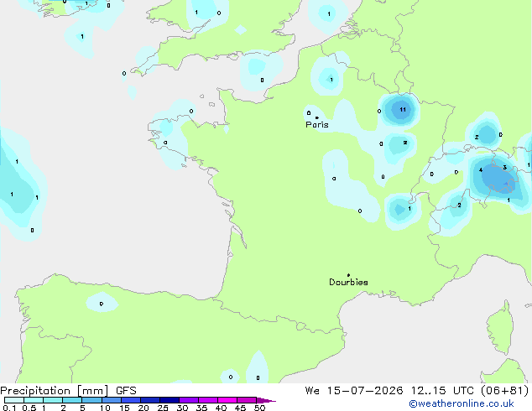Pick the 10–15 mm blue legend swatch
The height and width of the screenshot is (411, 532).
(x=111, y=400)
